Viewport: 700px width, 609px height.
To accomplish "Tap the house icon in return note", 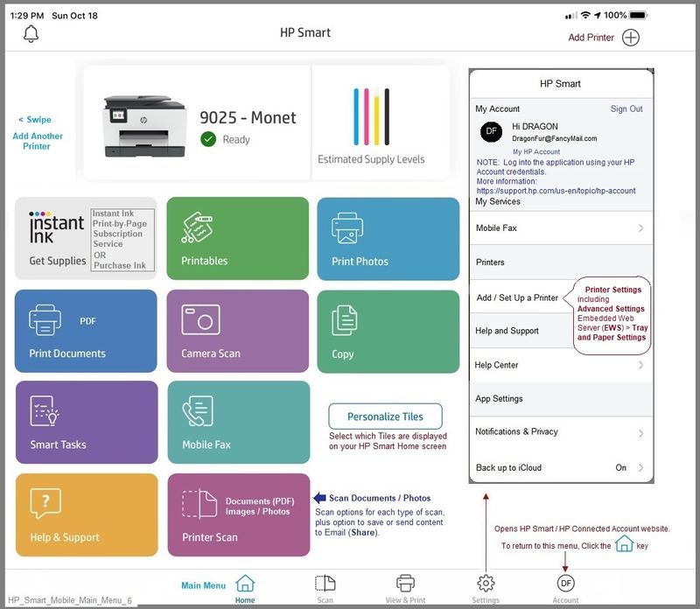I will [x=624, y=544].
